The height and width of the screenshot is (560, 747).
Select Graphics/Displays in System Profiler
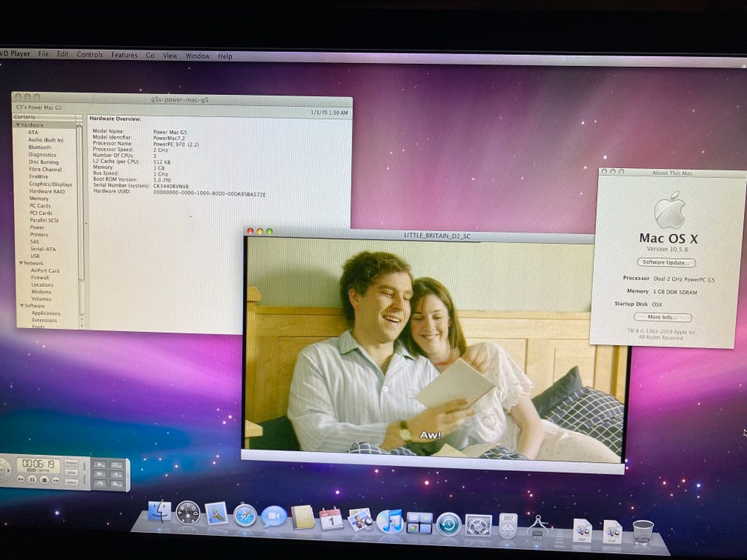point(50,184)
